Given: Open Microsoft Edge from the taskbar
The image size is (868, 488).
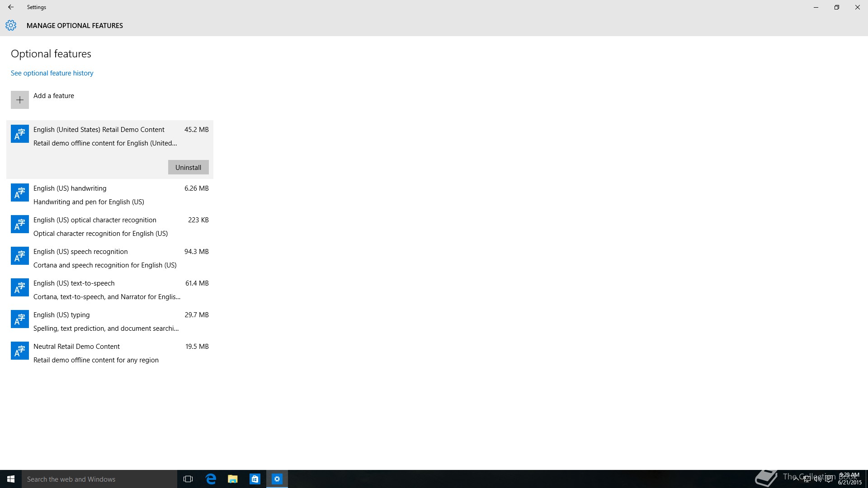Looking at the screenshot, I should [x=211, y=479].
